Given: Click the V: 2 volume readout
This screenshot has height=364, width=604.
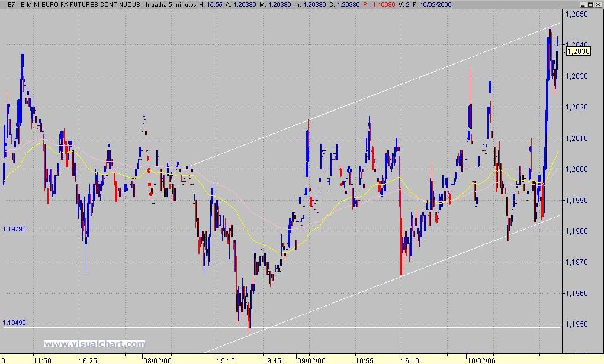Looking at the screenshot, I should 404,4.
